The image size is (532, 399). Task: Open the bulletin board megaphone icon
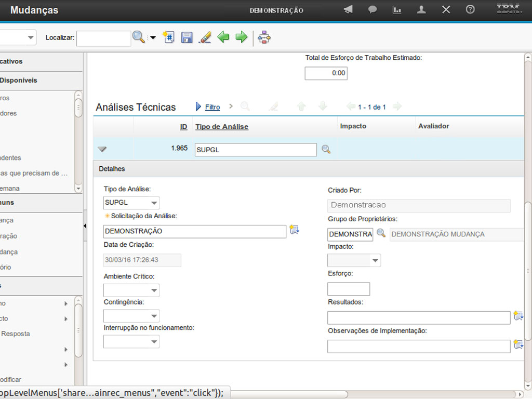pos(348,10)
